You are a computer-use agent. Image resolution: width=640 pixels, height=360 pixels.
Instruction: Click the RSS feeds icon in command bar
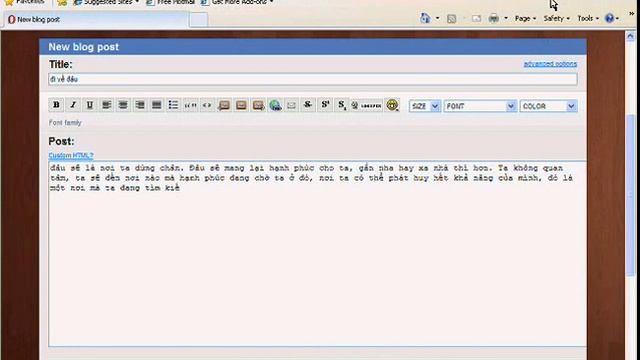[451, 18]
